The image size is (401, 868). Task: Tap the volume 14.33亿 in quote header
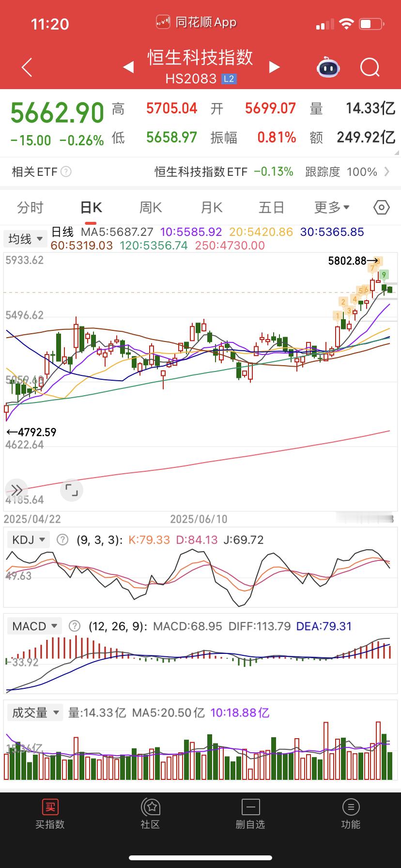coord(370,108)
